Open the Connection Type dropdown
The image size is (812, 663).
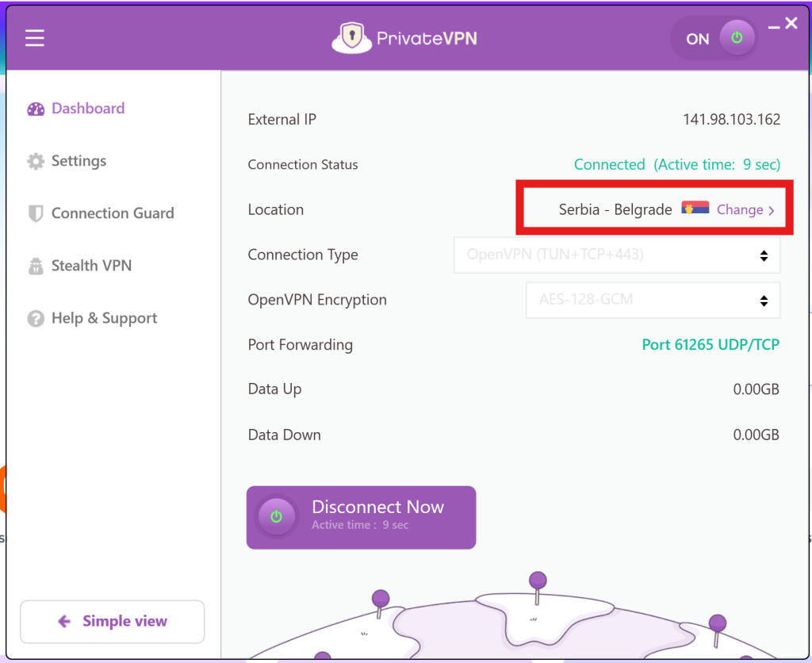[x=617, y=255]
